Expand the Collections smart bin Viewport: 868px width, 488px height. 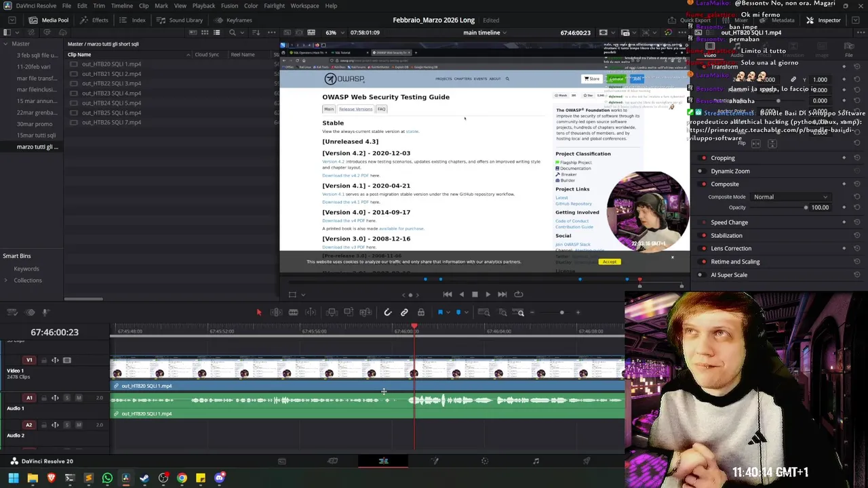point(6,280)
